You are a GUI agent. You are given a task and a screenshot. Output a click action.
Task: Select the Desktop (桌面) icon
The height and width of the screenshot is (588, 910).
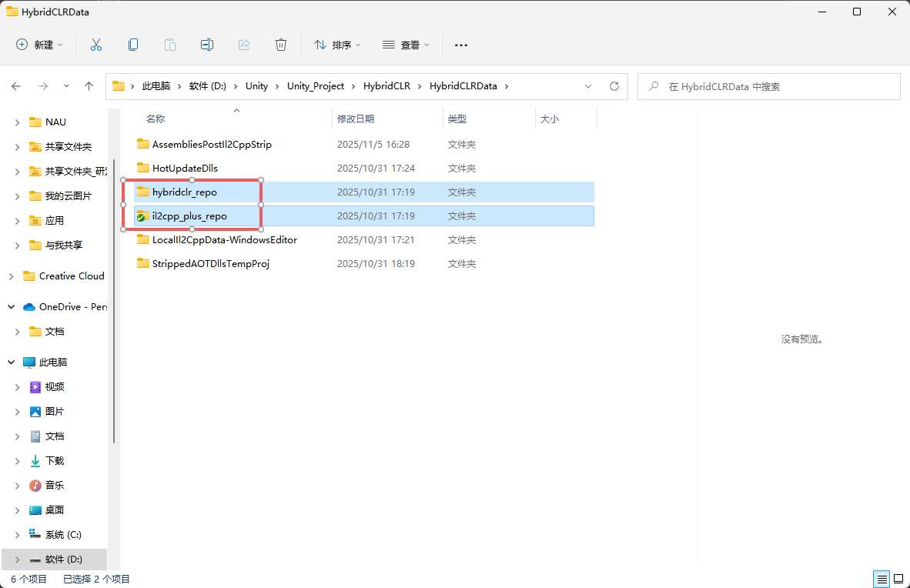[x=35, y=509]
